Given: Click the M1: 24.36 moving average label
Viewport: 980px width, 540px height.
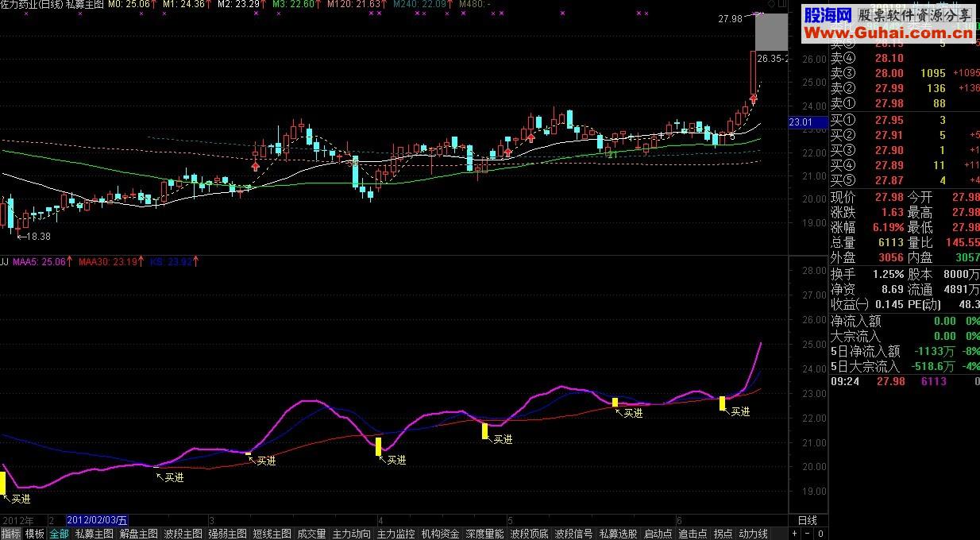Looking at the screenshot, I should [x=187, y=5].
